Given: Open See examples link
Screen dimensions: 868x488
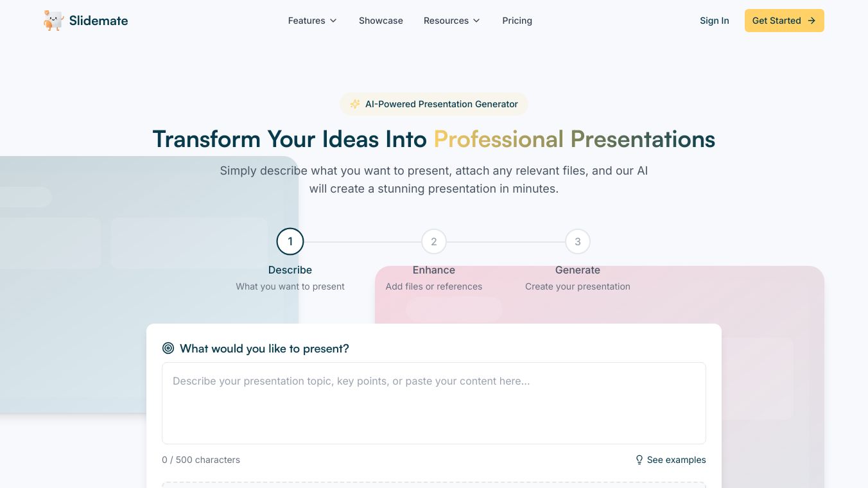Looking at the screenshot, I should click(x=676, y=460).
